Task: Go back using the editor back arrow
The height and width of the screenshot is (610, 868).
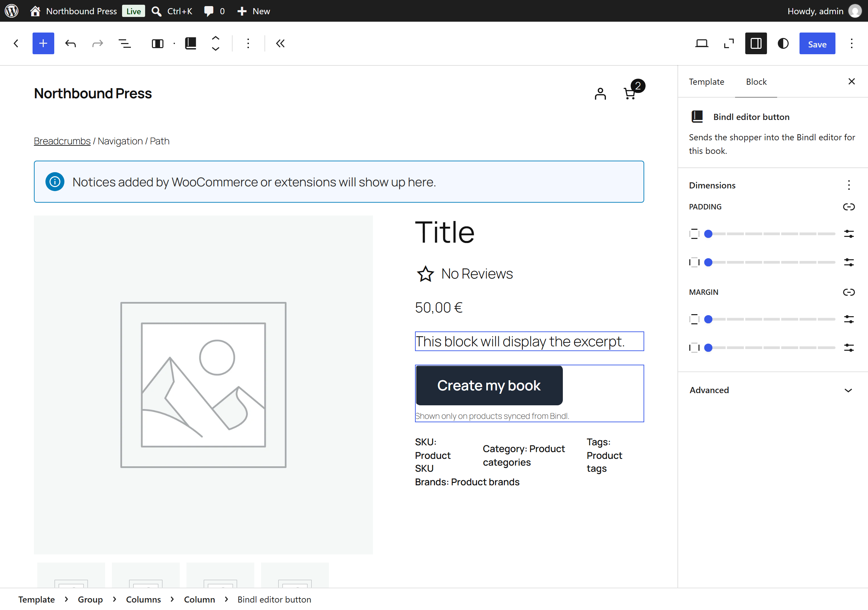Action: pos(16,43)
